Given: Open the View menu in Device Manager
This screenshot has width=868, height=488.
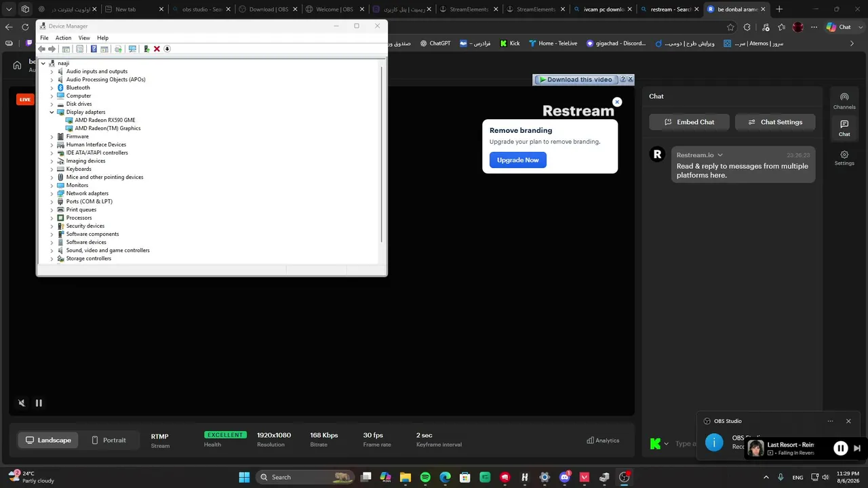Looking at the screenshot, I should pos(84,38).
